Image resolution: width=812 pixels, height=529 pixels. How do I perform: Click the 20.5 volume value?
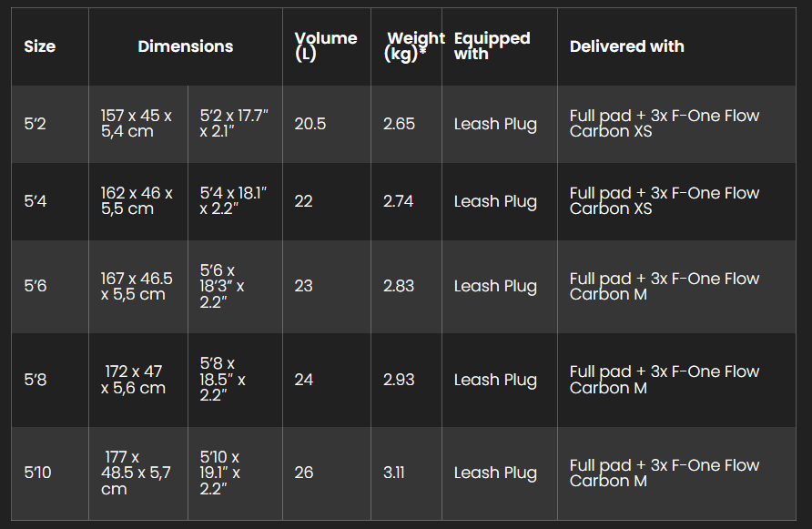point(310,124)
